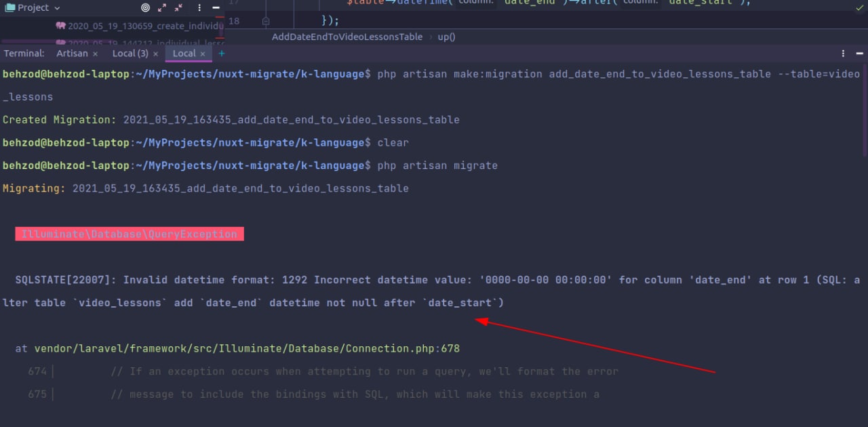Viewport: 868px width, 427px height.
Task: Click the up() breadcrumb
Action: pos(446,37)
